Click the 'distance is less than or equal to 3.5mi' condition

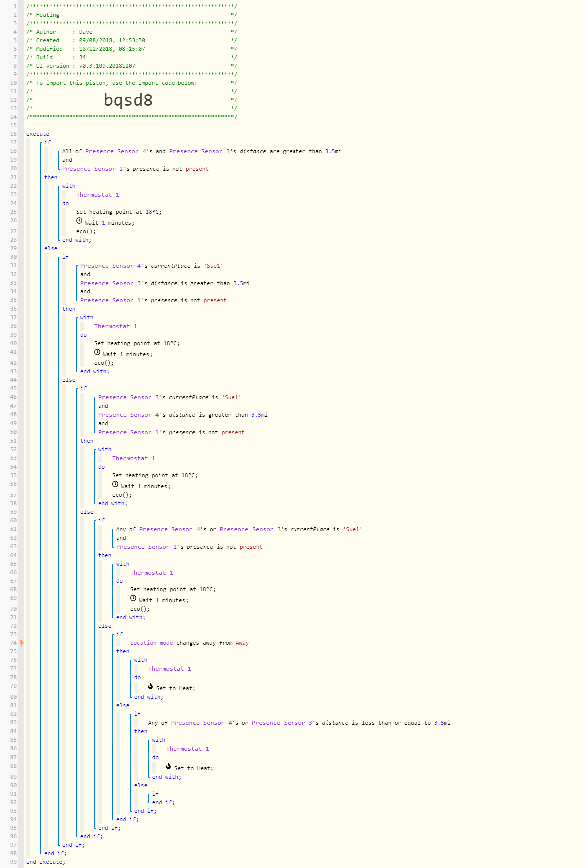299,723
